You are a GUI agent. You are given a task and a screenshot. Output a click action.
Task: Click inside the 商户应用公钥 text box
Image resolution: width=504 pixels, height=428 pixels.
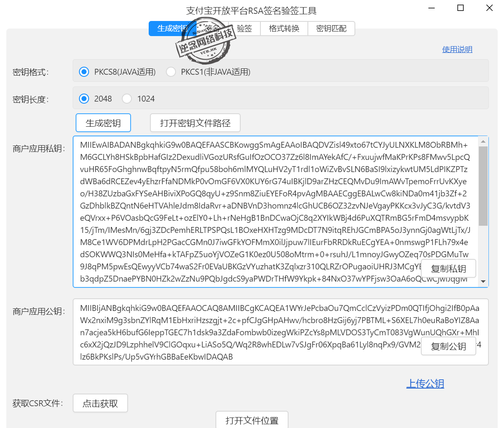281,332
